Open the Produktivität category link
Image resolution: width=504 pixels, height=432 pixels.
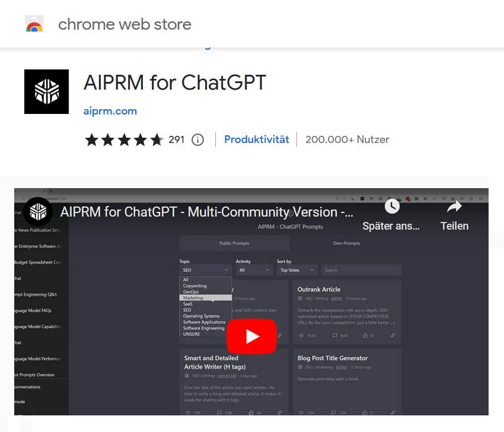(257, 139)
